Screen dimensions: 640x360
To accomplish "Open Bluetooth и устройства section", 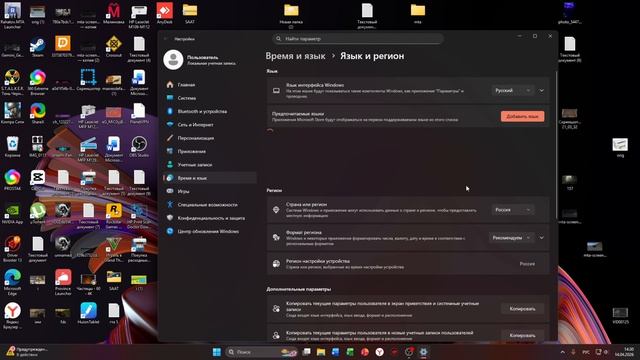I will coord(210,111).
